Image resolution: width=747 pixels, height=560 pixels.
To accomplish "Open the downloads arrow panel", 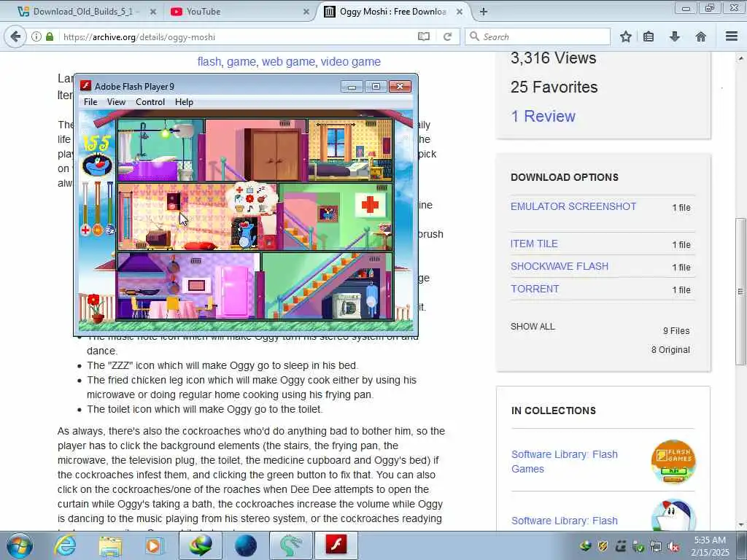I will (675, 36).
